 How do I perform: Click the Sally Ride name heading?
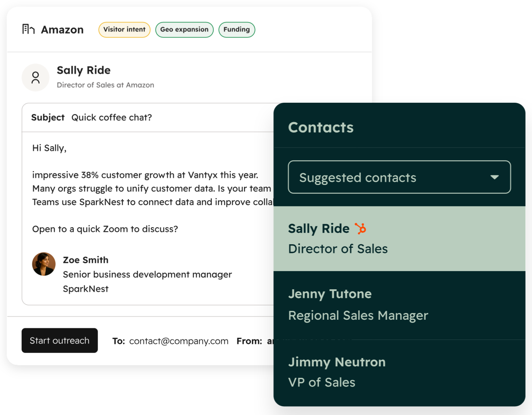pyautogui.click(x=84, y=70)
